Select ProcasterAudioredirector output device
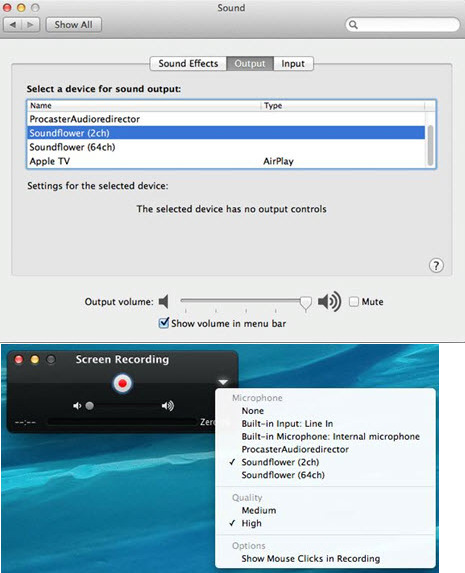 [x=226, y=119]
